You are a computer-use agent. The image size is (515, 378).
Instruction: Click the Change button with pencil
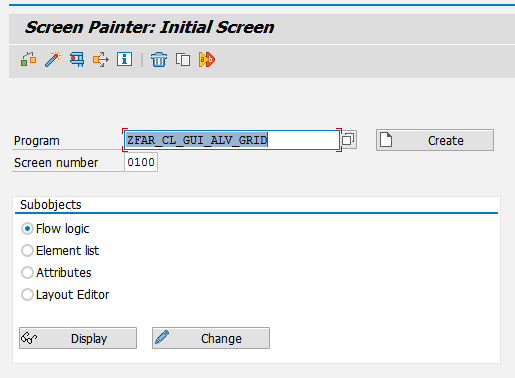click(x=211, y=338)
